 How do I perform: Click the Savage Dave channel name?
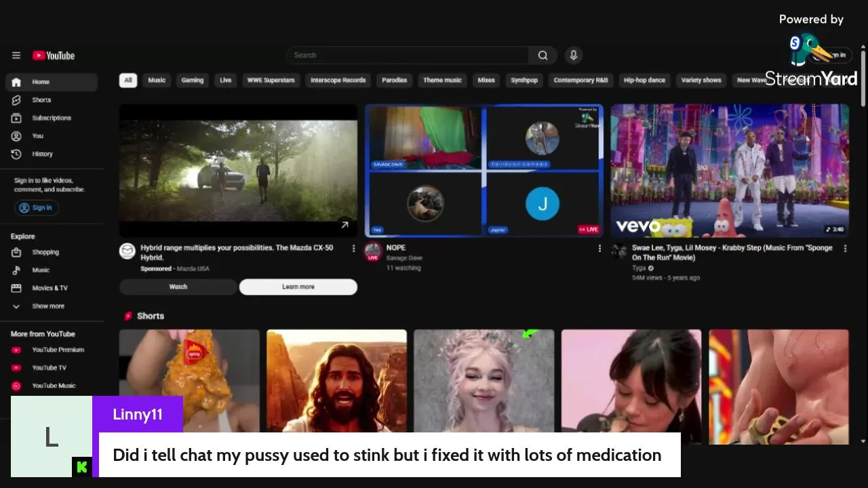[x=404, y=258]
